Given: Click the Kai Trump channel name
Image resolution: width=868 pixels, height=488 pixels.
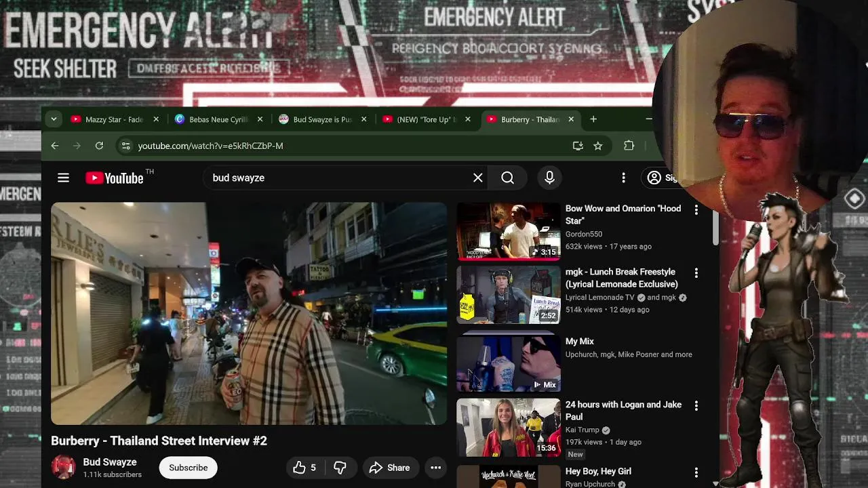Looking at the screenshot, I should click(583, 430).
